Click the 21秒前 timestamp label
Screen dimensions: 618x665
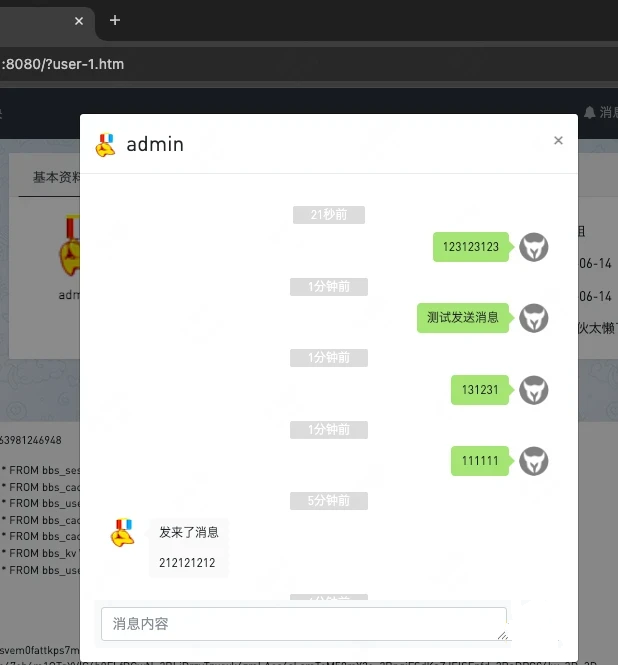(x=329, y=215)
